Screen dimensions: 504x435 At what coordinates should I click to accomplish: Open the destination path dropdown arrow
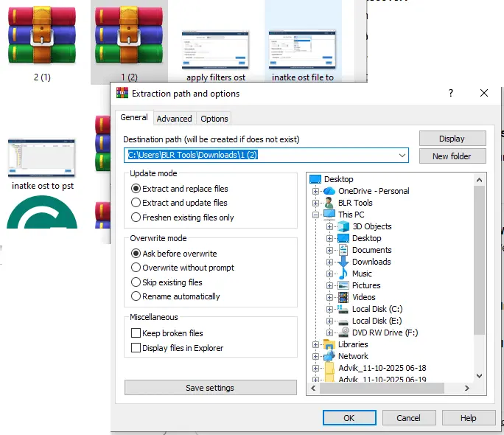point(402,156)
